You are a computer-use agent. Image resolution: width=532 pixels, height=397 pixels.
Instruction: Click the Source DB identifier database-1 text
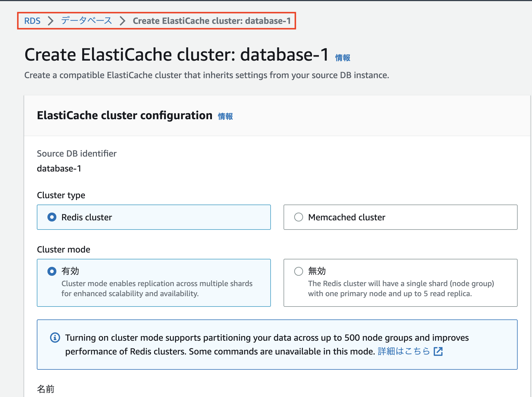click(x=59, y=168)
